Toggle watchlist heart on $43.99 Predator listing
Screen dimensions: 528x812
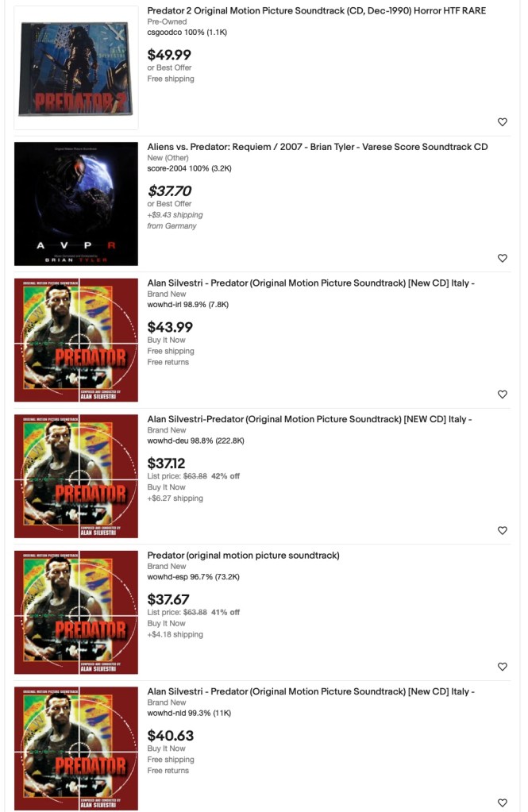tap(502, 394)
